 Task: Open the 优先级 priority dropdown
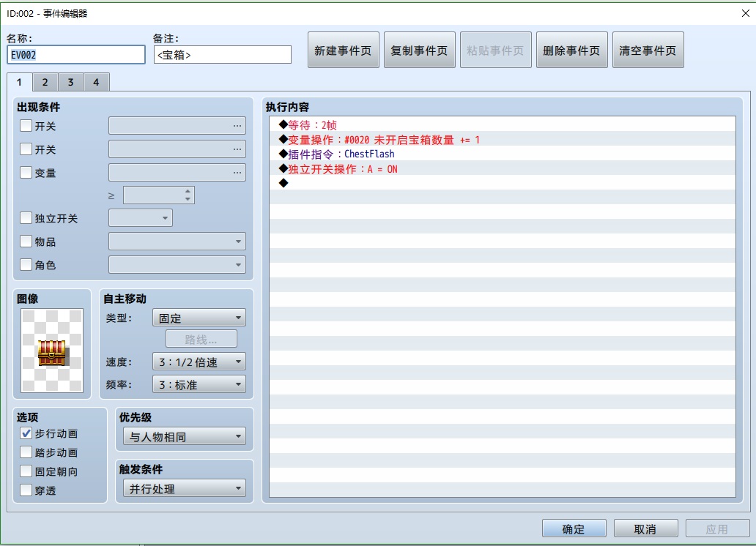pos(185,437)
